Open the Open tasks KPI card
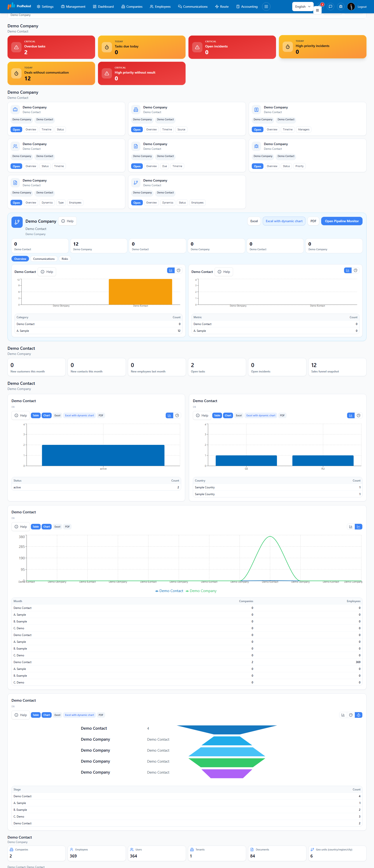The height and width of the screenshot is (868, 374). [x=217, y=367]
